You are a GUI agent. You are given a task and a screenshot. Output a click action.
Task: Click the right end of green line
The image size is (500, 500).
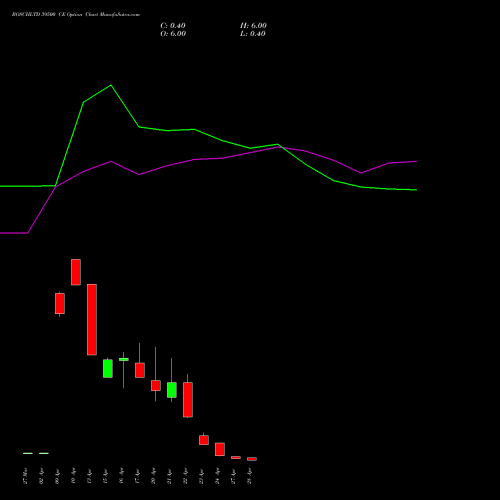click(416, 190)
